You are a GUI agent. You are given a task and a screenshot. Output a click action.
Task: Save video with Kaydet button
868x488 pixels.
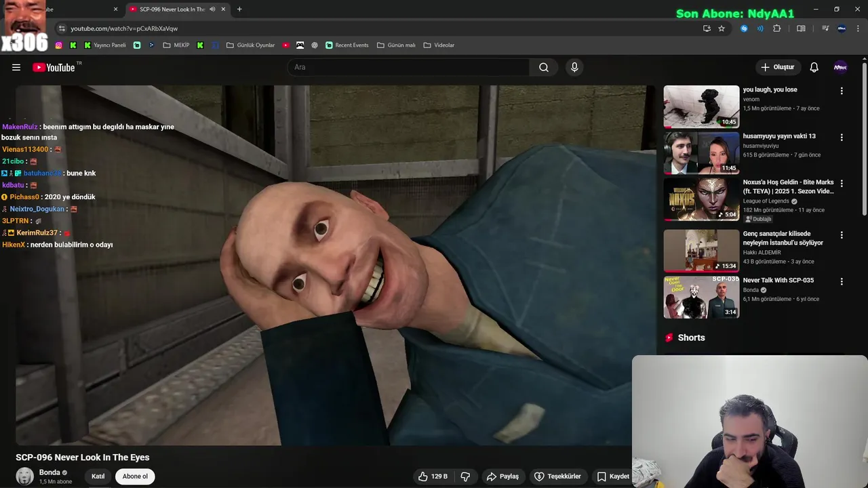(612, 476)
